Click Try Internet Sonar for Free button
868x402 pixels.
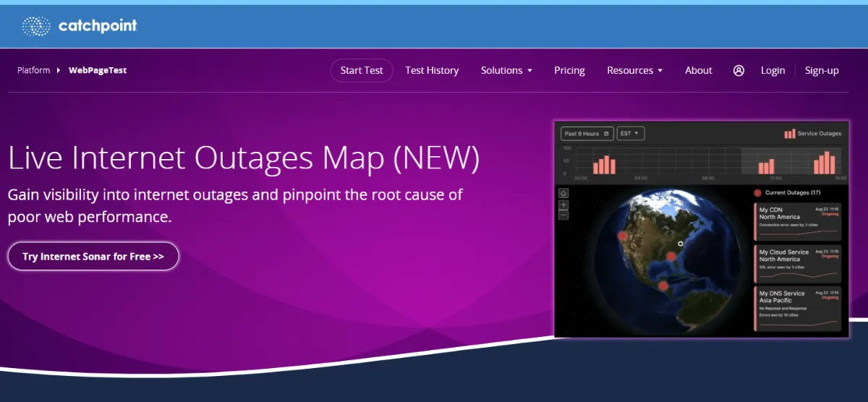(93, 256)
